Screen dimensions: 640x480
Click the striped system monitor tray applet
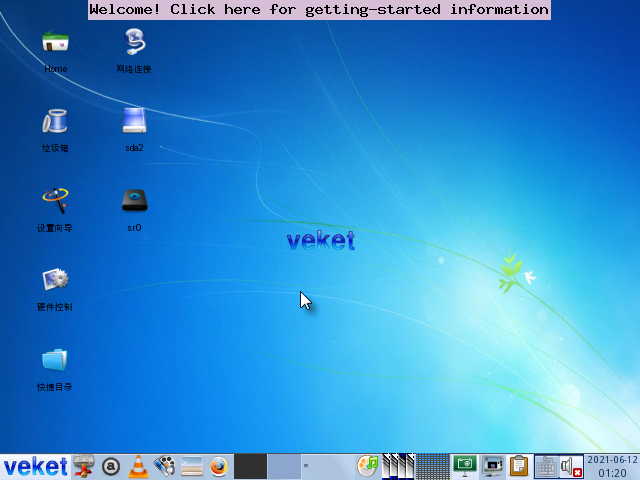pos(398,467)
